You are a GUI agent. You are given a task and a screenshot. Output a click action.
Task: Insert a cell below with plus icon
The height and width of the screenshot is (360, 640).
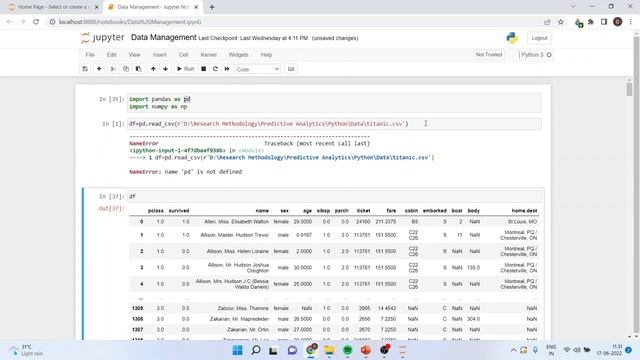coord(99,69)
